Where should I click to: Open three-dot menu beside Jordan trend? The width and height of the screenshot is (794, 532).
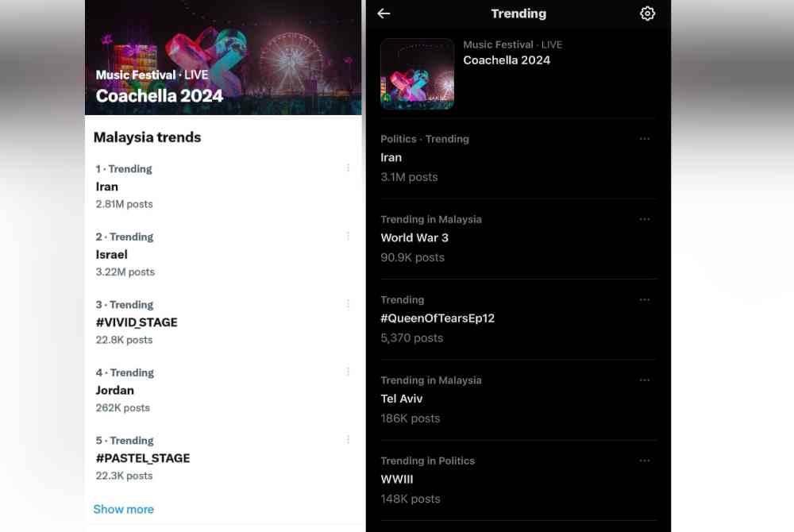click(x=348, y=372)
